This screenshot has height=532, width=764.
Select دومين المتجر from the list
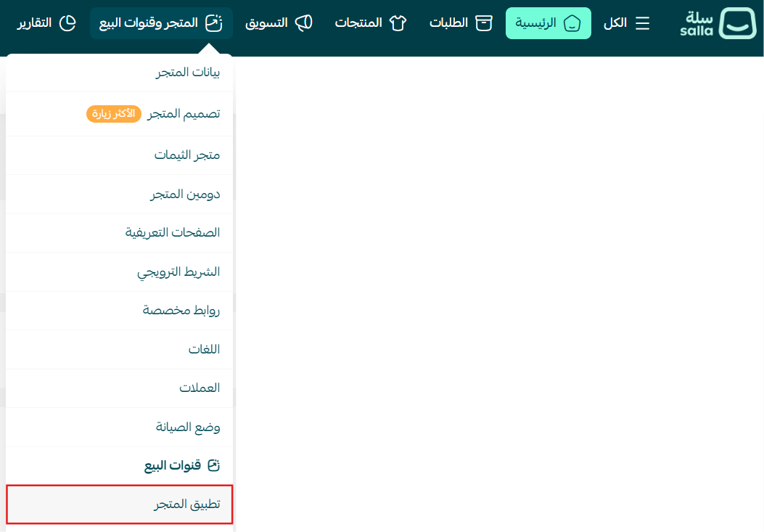[x=186, y=194]
